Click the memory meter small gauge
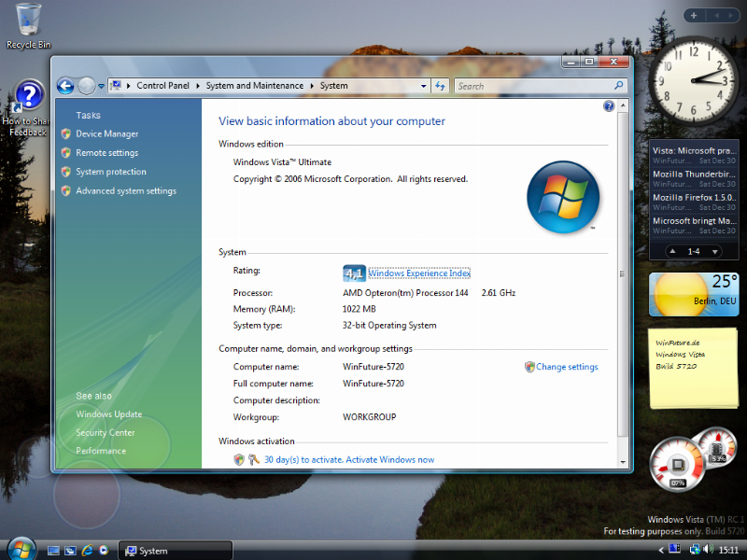Screen dimensions: 747x560 tap(715, 448)
